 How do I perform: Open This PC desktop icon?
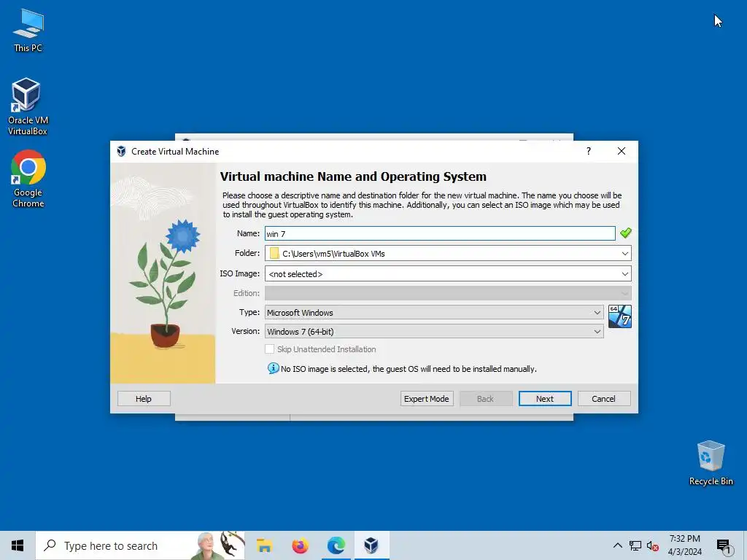(28, 31)
